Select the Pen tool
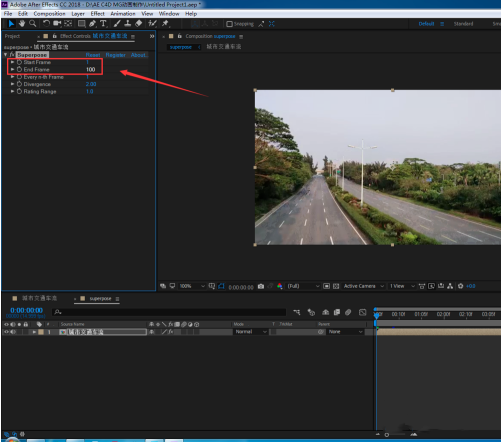The width and height of the screenshot is (502, 443). click(x=92, y=24)
